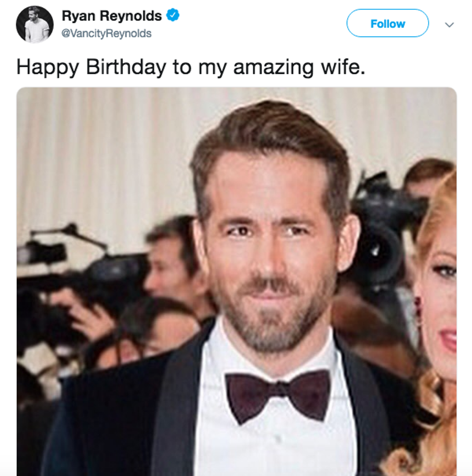Click the verified badge next to the name
472x476 pixels.
(173, 16)
